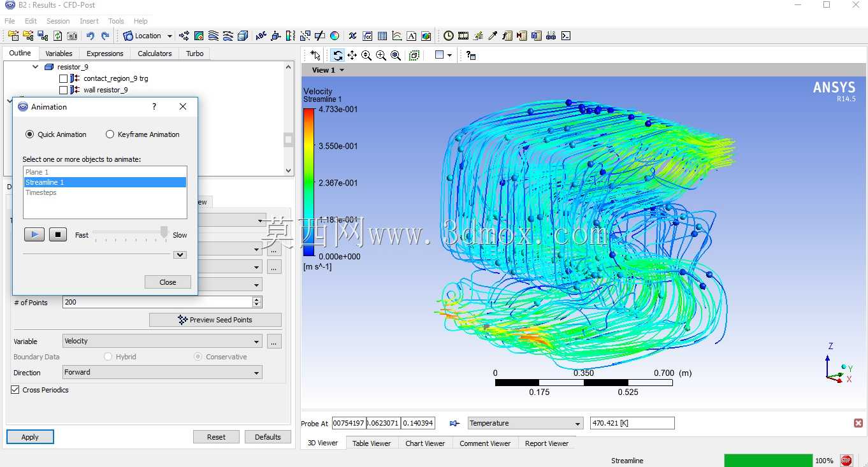Screen dimensions: 868x467
Task: Expand the animation options chevron
Action: [180, 255]
